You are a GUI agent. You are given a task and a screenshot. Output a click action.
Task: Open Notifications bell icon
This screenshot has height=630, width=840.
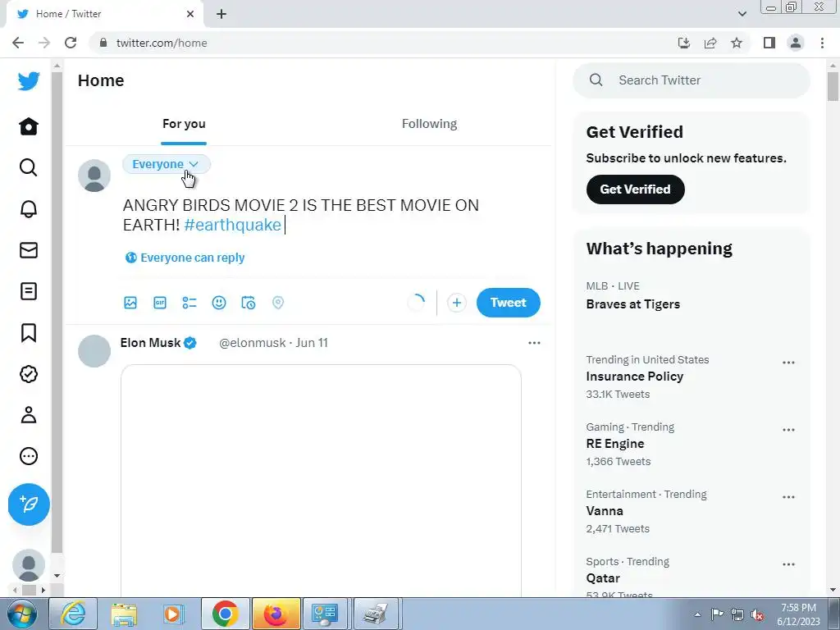coord(29,209)
